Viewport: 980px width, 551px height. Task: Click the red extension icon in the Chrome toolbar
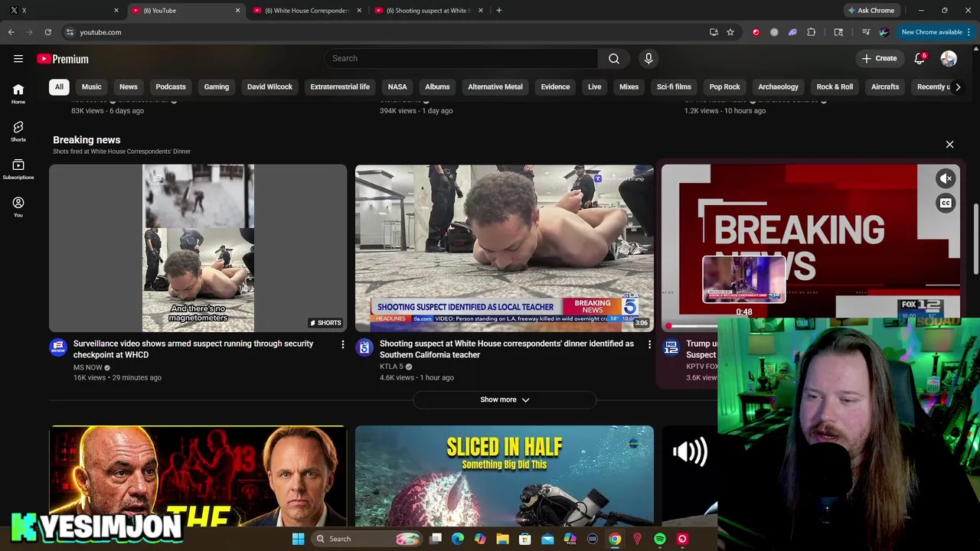click(x=756, y=32)
